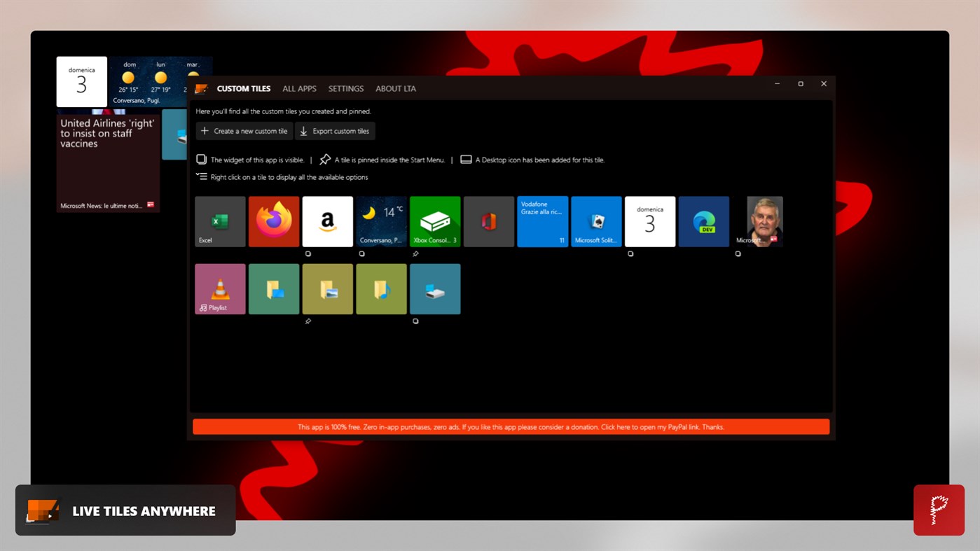Screen dimensions: 980x551
Task: Open the SETTINGS tab
Action: 345,88
